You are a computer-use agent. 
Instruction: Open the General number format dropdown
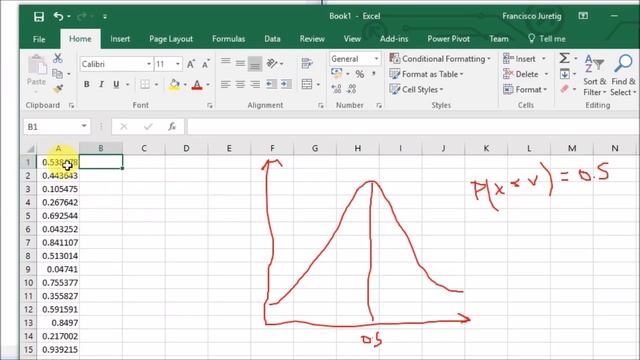(x=376, y=59)
